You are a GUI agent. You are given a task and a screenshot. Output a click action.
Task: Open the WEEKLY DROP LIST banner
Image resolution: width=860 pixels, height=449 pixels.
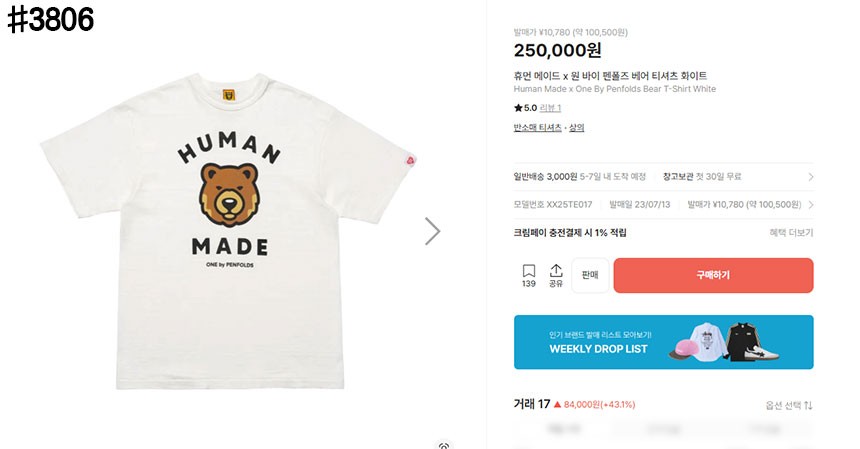663,342
